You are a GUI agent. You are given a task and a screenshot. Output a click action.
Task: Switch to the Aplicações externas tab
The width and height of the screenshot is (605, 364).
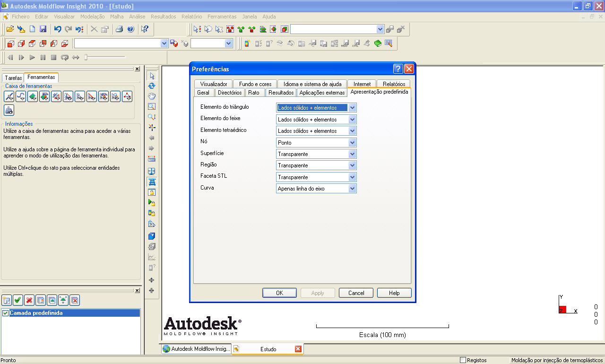click(322, 93)
